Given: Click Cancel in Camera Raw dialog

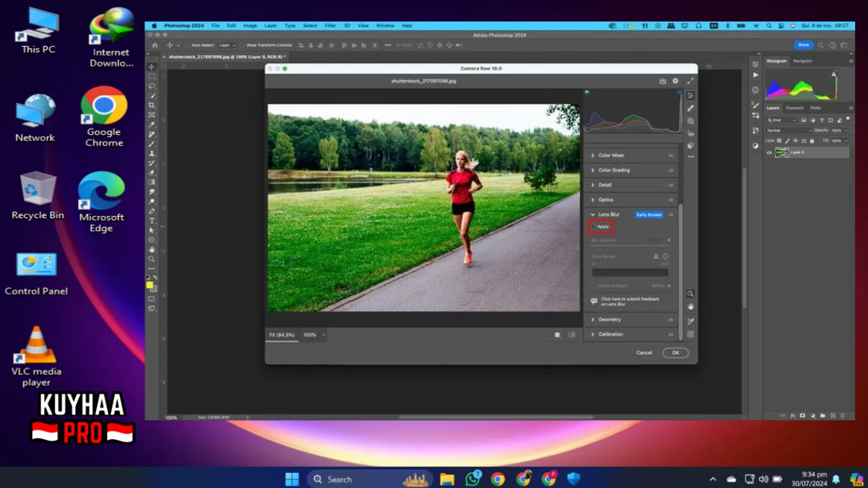Looking at the screenshot, I should point(644,352).
